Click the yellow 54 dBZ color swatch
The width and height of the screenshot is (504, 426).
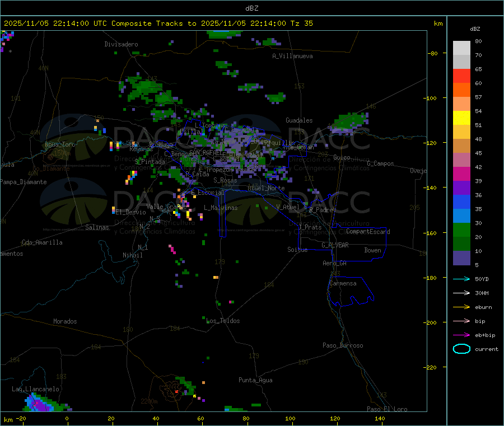[461, 118]
